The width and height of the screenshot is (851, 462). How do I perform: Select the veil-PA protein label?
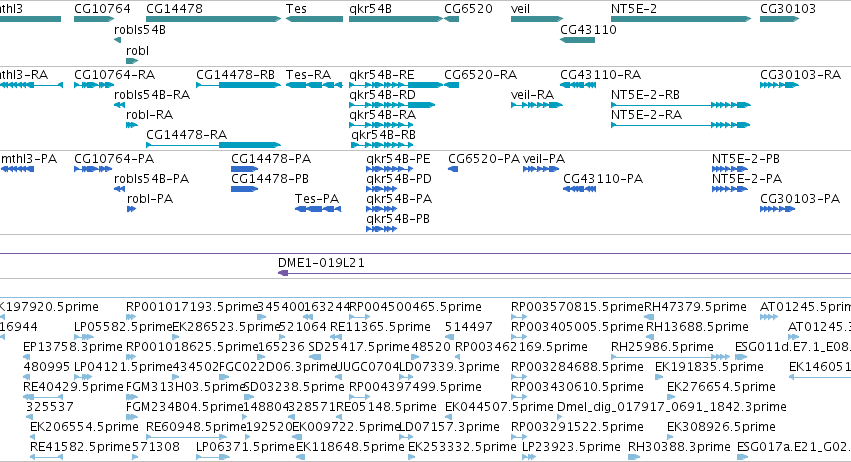[x=544, y=159]
